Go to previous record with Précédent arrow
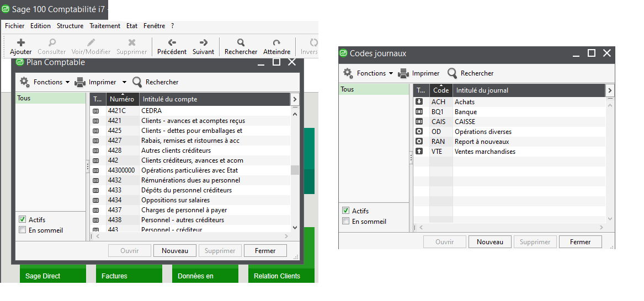Image resolution: width=644 pixels, height=301 pixels. 172,42
